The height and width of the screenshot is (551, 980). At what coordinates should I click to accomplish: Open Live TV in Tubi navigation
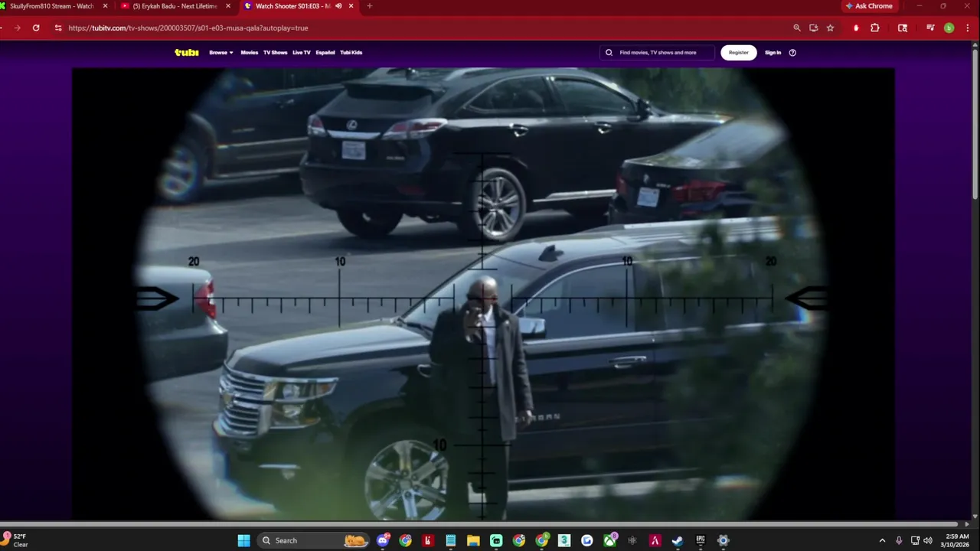pyautogui.click(x=302, y=53)
